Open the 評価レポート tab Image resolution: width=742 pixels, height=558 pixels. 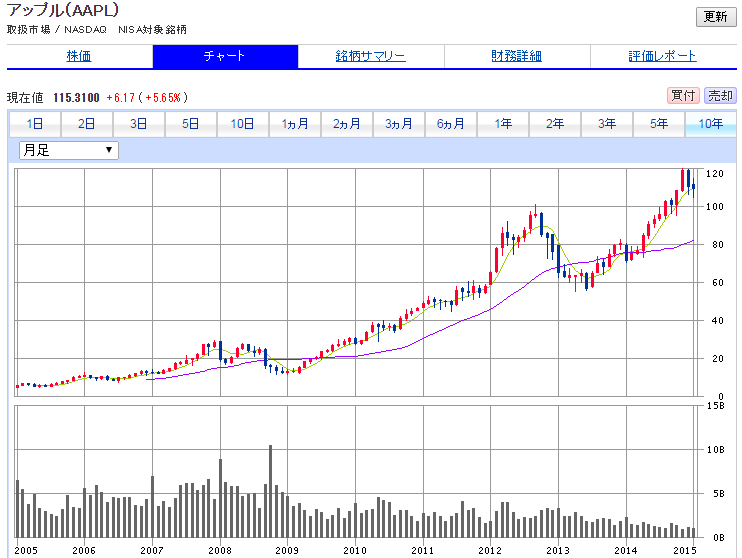point(662,56)
